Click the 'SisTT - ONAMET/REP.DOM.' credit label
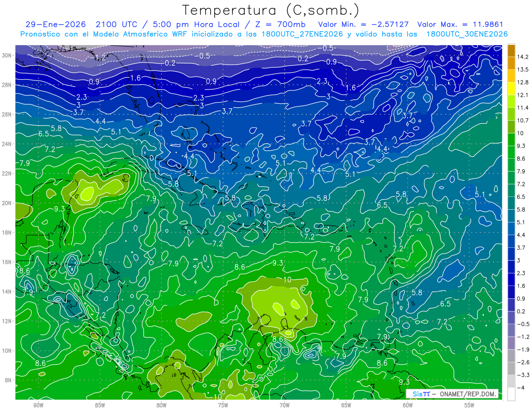The image size is (532, 411). tap(452, 394)
